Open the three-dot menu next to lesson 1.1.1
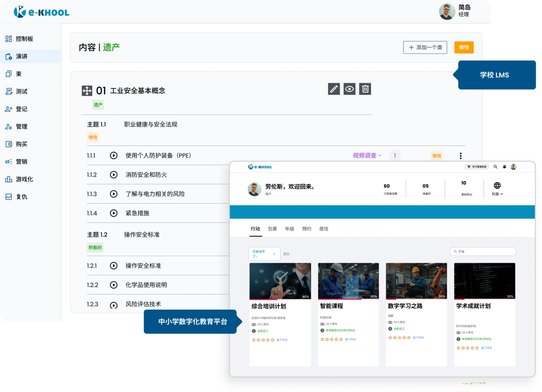The image size is (542, 392). pyautogui.click(x=460, y=155)
